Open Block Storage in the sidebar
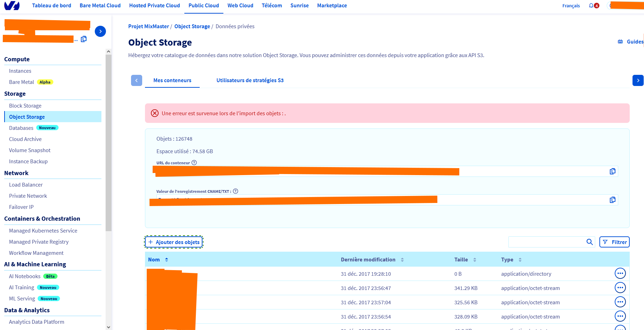The image size is (644, 330). pyautogui.click(x=25, y=106)
